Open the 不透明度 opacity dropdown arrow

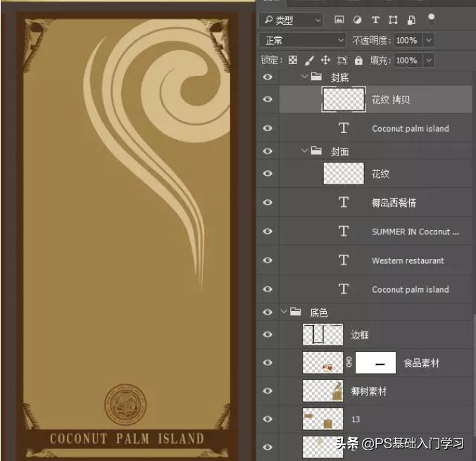428,40
